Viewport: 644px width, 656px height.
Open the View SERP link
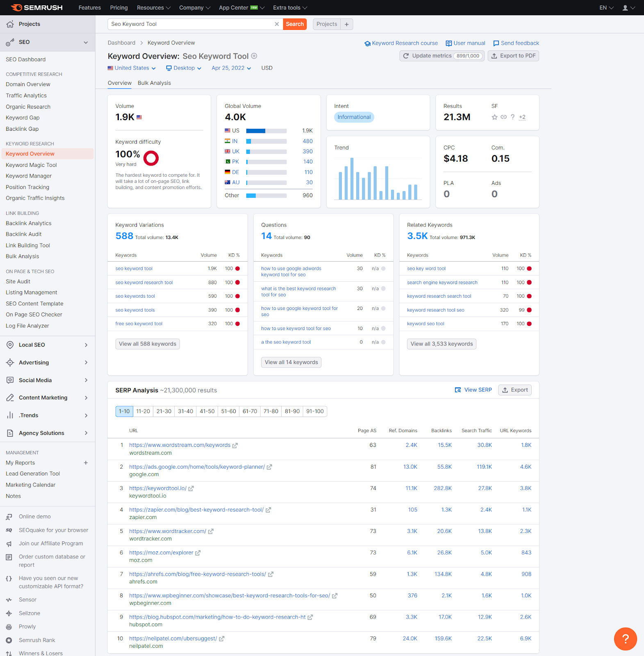coord(473,390)
